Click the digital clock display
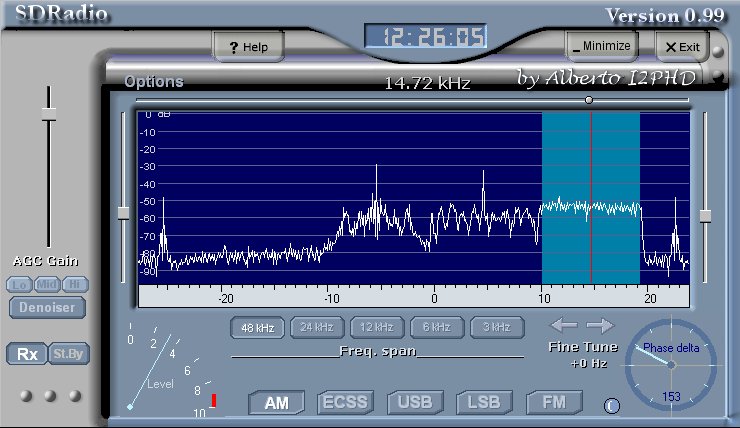 [x=426, y=38]
